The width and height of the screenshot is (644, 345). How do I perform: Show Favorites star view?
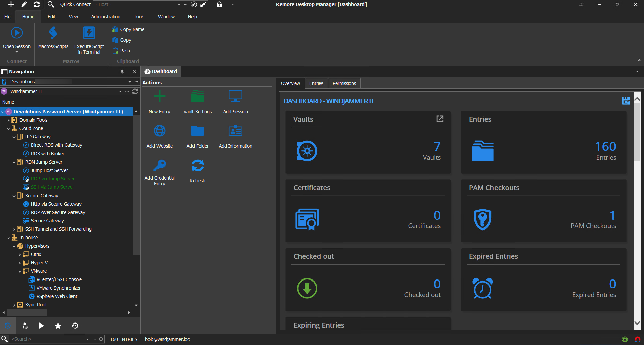pyautogui.click(x=58, y=326)
